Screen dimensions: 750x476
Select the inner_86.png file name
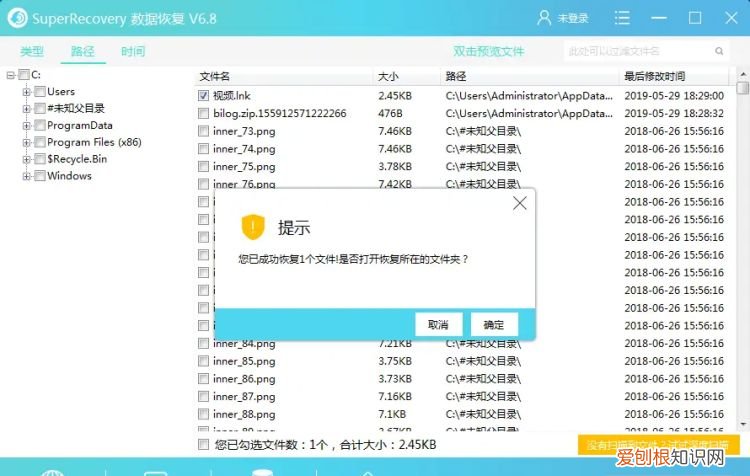(244, 379)
